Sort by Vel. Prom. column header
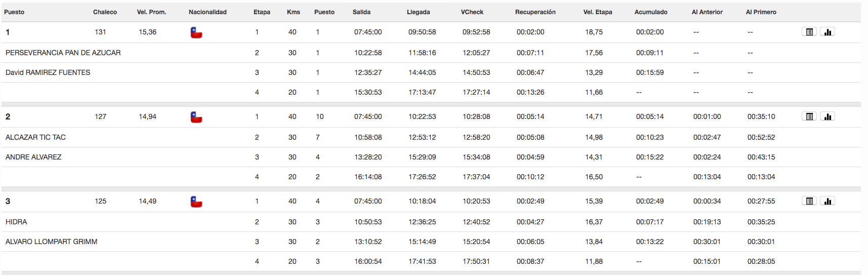This screenshot has width=868, height=275. click(151, 12)
